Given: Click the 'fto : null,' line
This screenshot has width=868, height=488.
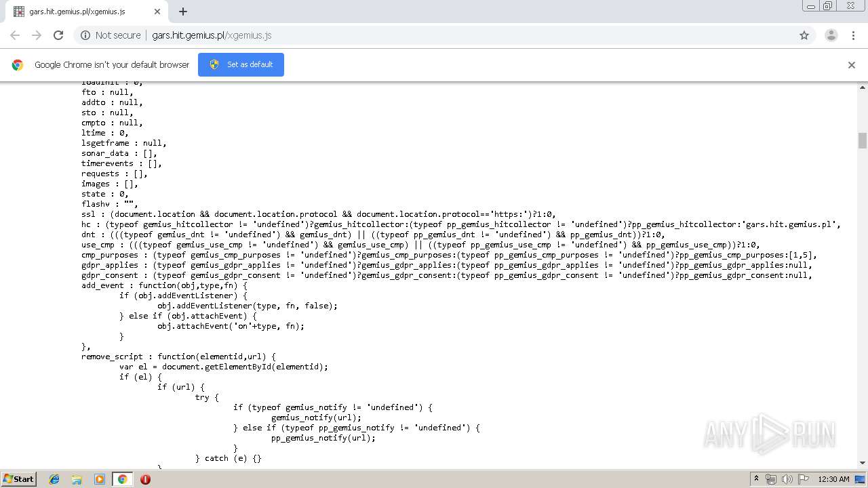Looking at the screenshot, I should (x=107, y=92).
